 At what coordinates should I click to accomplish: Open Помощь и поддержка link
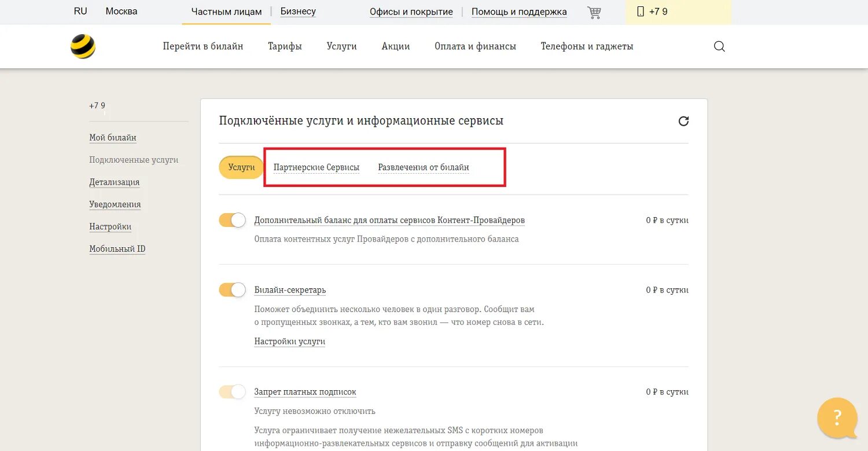(x=519, y=12)
